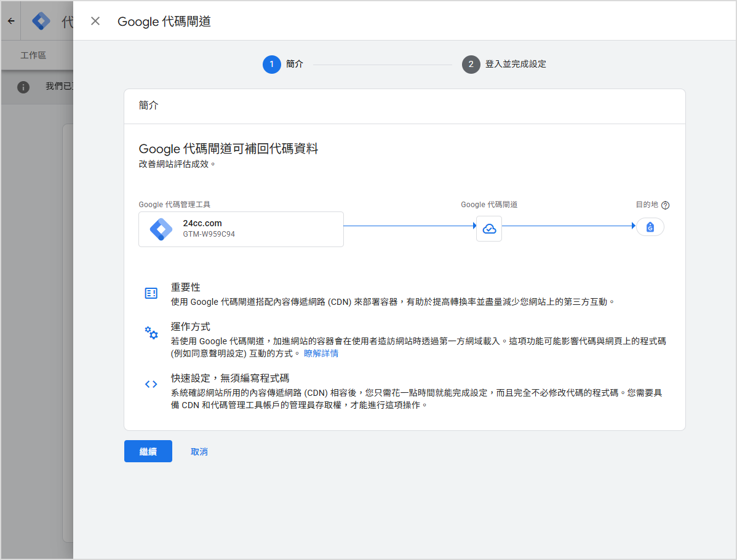Click the Tag Manager icon beside 24cc.com
Screen dimensions: 737x560
pyautogui.click(x=161, y=229)
